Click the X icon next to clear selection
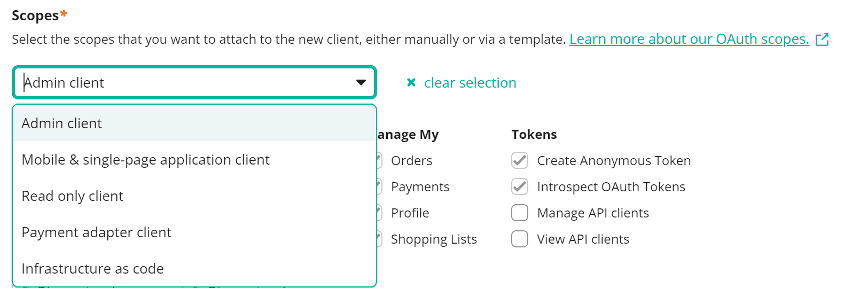This screenshot has height=288, width=868. tap(411, 82)
